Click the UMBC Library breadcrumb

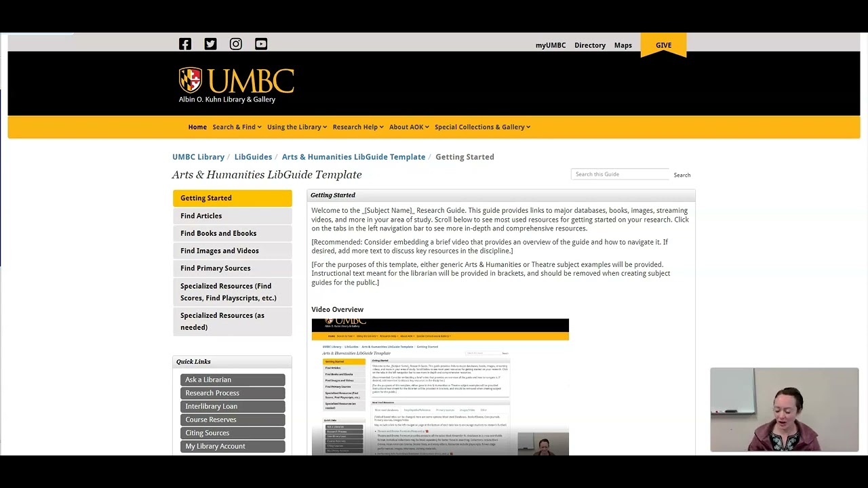[x=198, y=157]
